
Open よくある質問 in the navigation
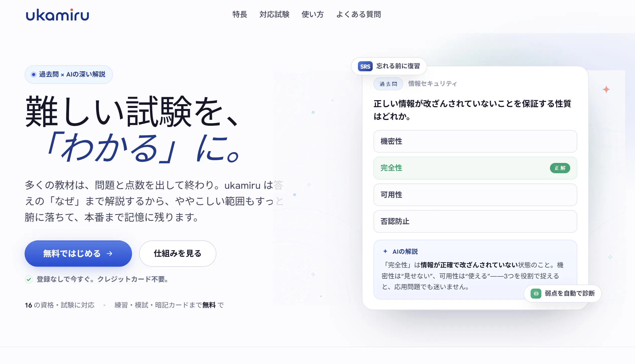358,14
